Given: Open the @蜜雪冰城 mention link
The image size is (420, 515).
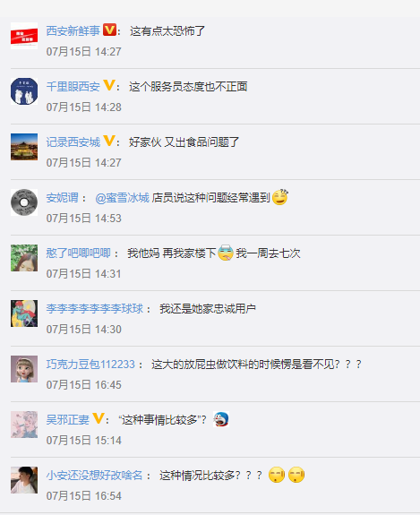Looking at the screenshot, I should tap(122, 198).
